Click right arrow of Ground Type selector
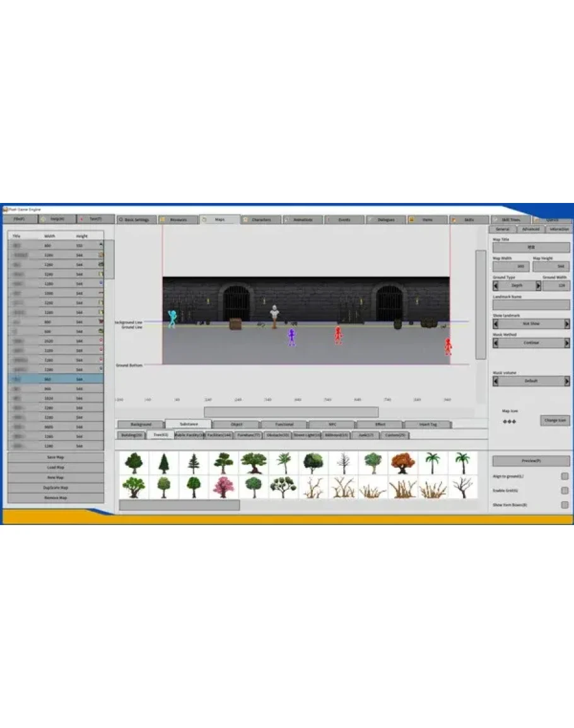This screenshot has height=728, width=574. pos(538,286)
